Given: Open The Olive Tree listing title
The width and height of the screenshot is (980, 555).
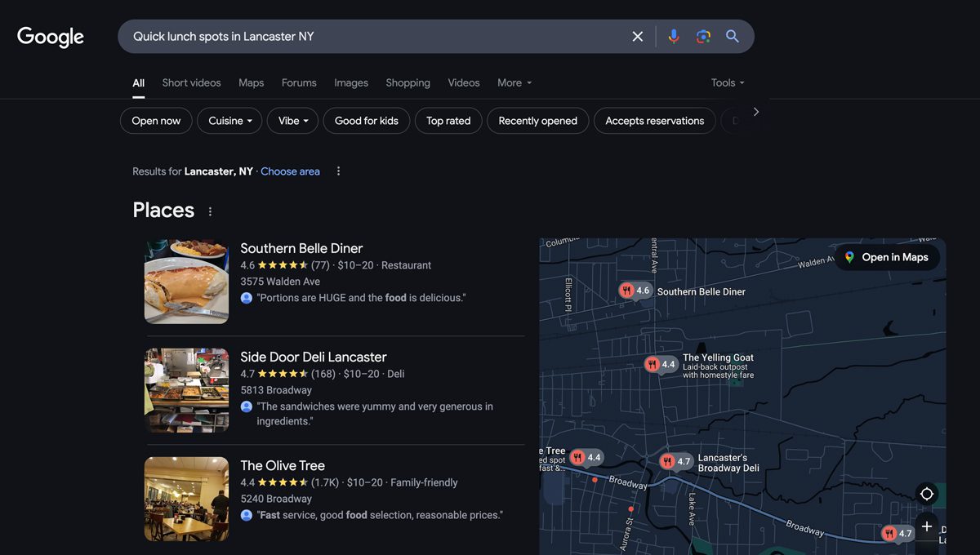Looking at the screenshot, I should tap(283, 465).
